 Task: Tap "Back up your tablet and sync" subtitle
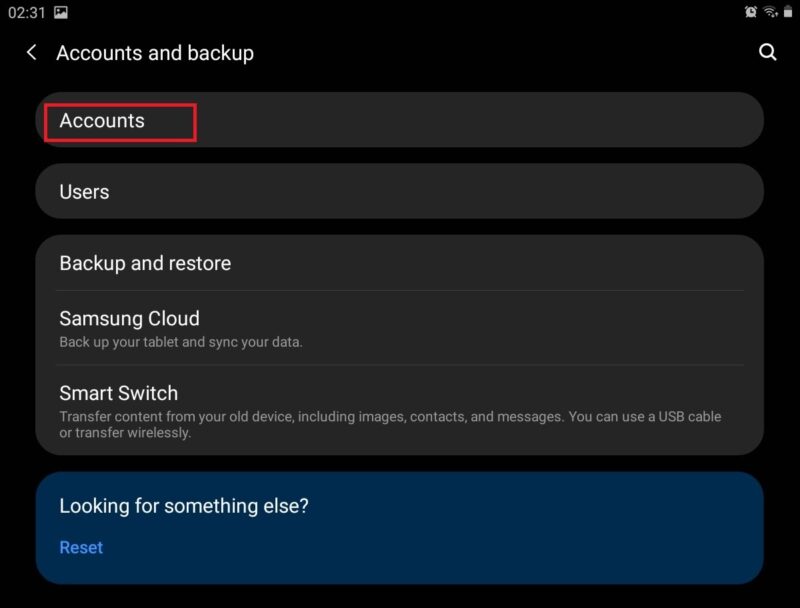click(x=181, y=342)
